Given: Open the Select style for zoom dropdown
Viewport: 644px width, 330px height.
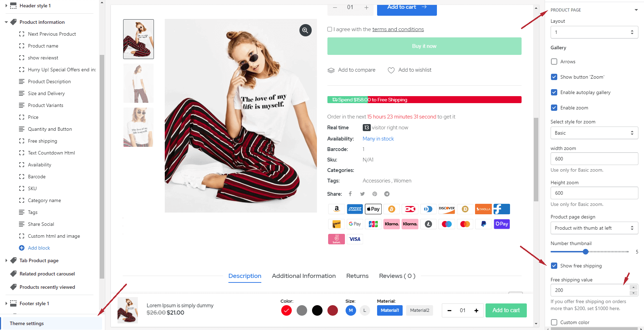Looking at the screenshot, I should 594,133.
